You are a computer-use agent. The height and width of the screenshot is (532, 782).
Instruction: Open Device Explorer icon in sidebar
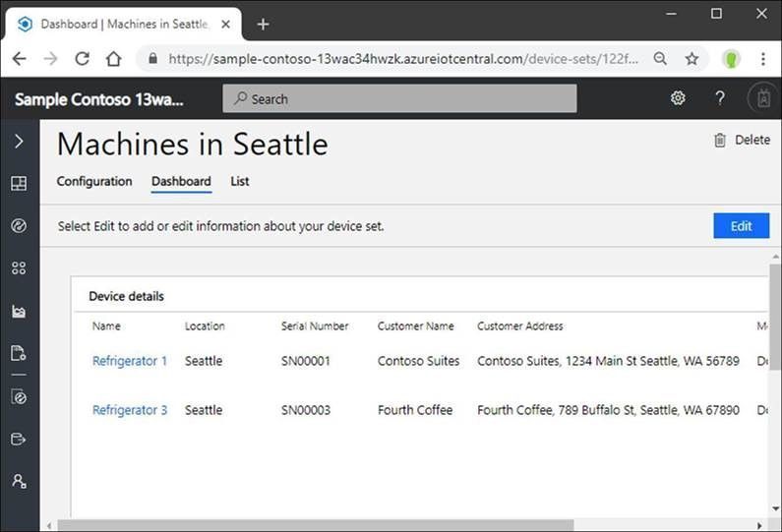[19, 226]
